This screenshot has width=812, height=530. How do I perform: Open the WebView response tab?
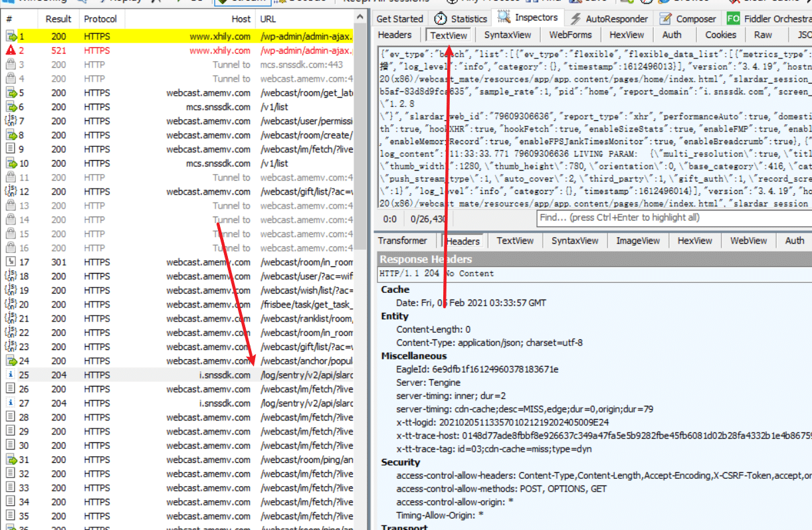(750, 241)
